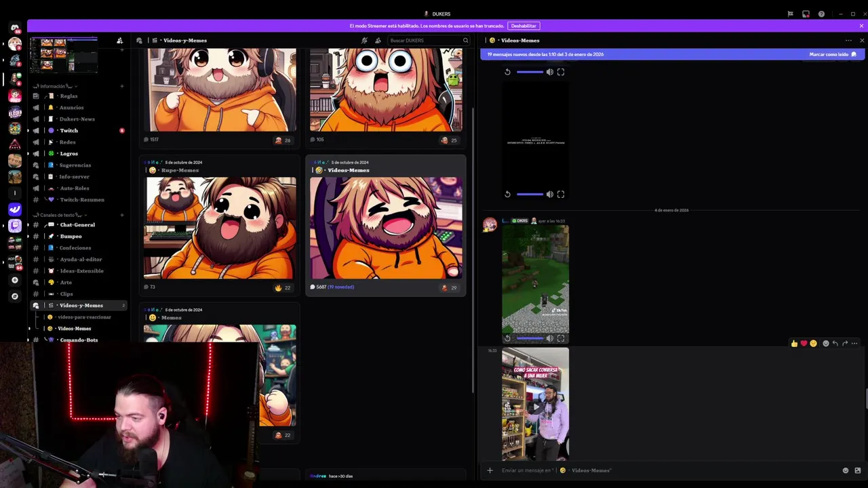Viewport: 868px width, 488px height.
Task: Open more message actions menu
Action: [854, 344]
